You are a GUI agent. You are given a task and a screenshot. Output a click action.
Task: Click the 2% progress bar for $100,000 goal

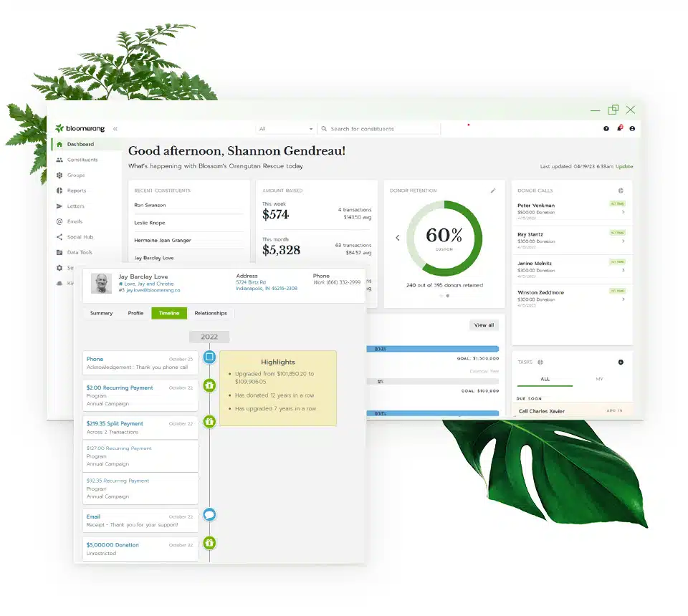point(433,382)
